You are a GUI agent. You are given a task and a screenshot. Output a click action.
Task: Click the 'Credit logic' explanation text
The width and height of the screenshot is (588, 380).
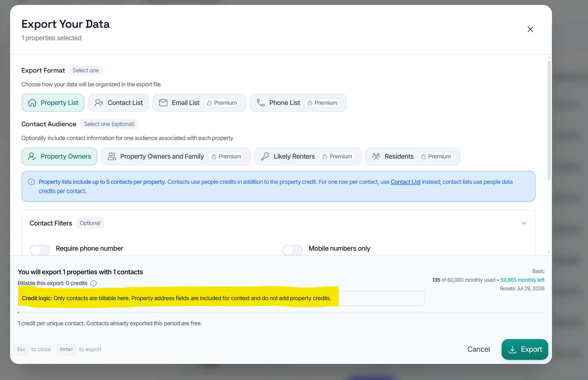click(x=176, y=298)
